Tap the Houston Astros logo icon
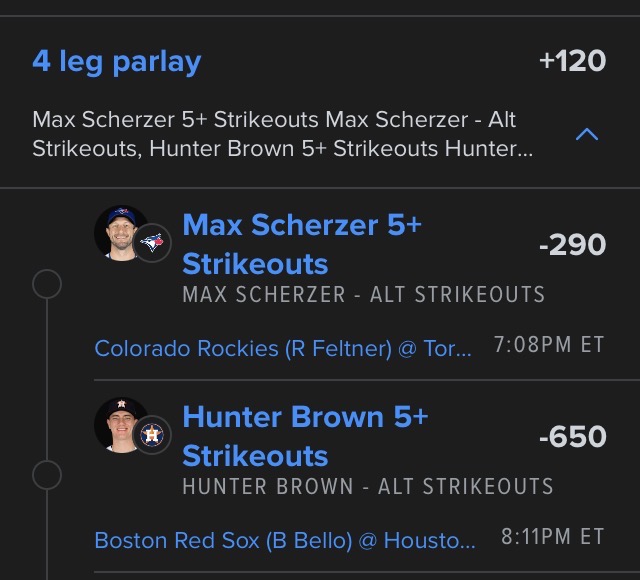Screen dimensions: 640x580 pos(153,434)
